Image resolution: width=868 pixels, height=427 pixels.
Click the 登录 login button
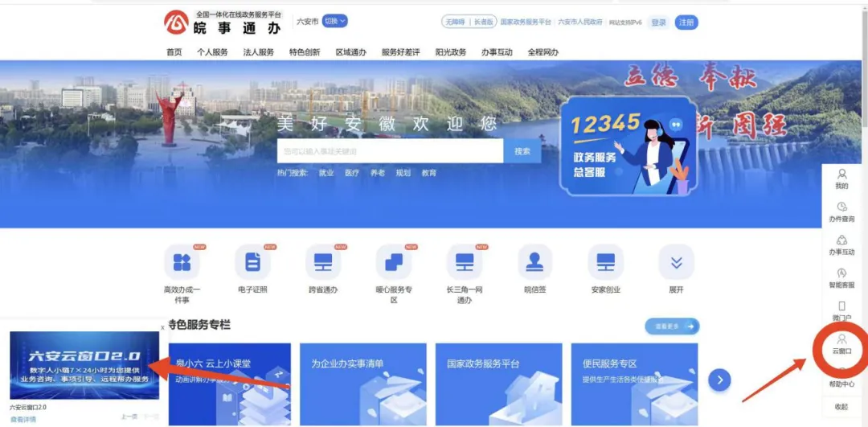659,23
